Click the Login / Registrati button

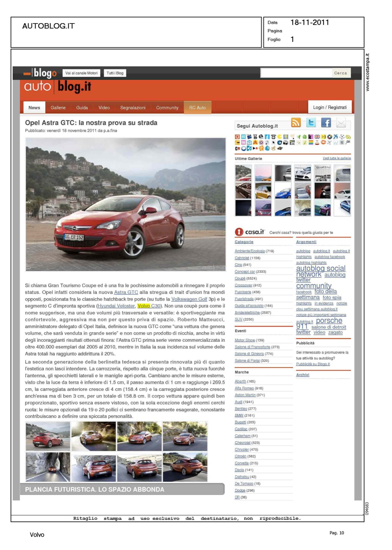(330, 107)
